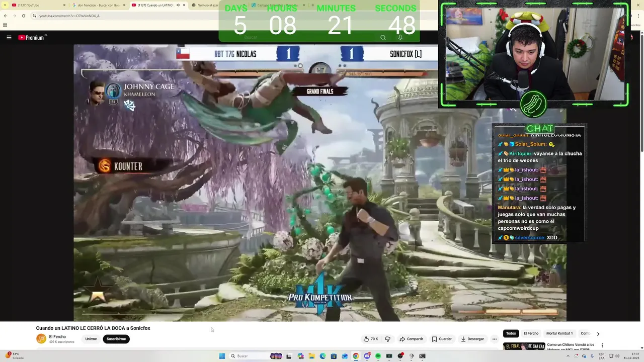Click the taskbar 'Buscar' search box
The height and width of the screenshot is (362, 644).
(x=255, y=356)
